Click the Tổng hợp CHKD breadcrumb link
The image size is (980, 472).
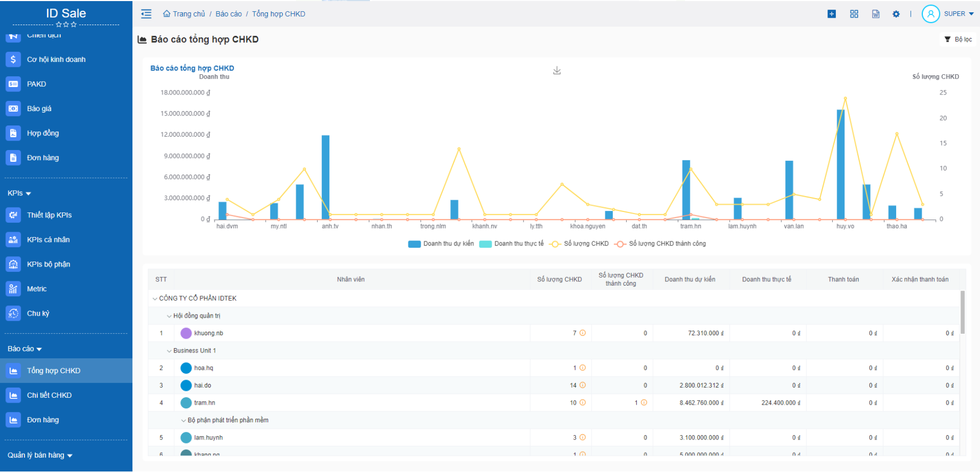(x=279, y=14)
